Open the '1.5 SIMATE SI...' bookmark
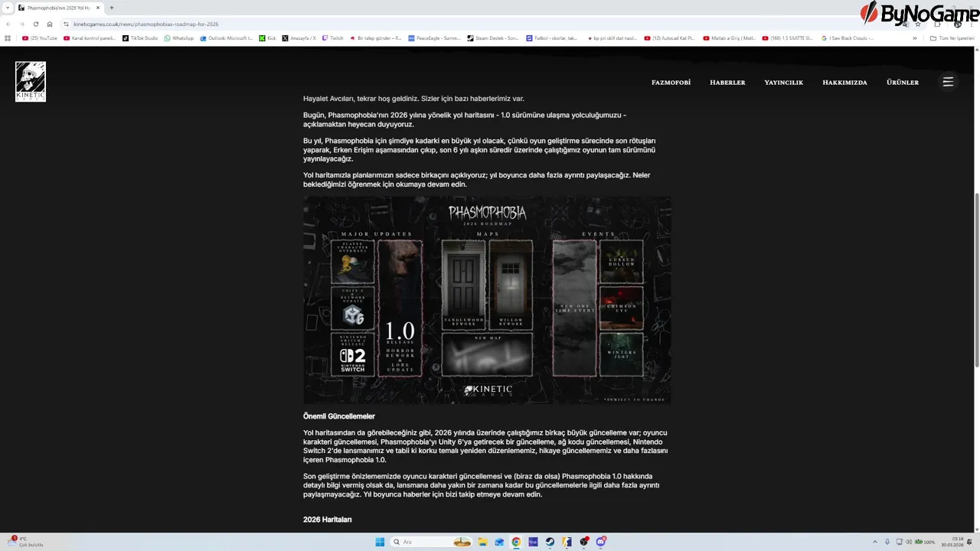This screenshot has height=551, width=980. (x=788, y=37)
